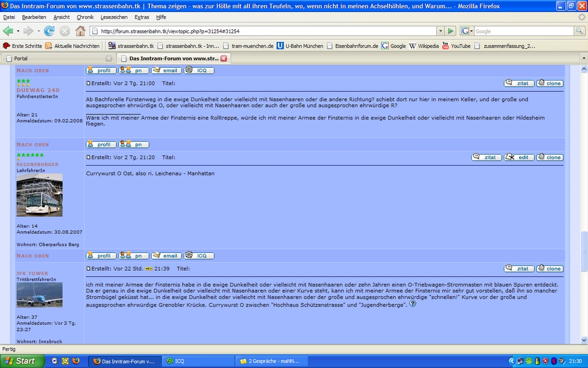
Task: Close the Portal tab
Action: point(109,59)
